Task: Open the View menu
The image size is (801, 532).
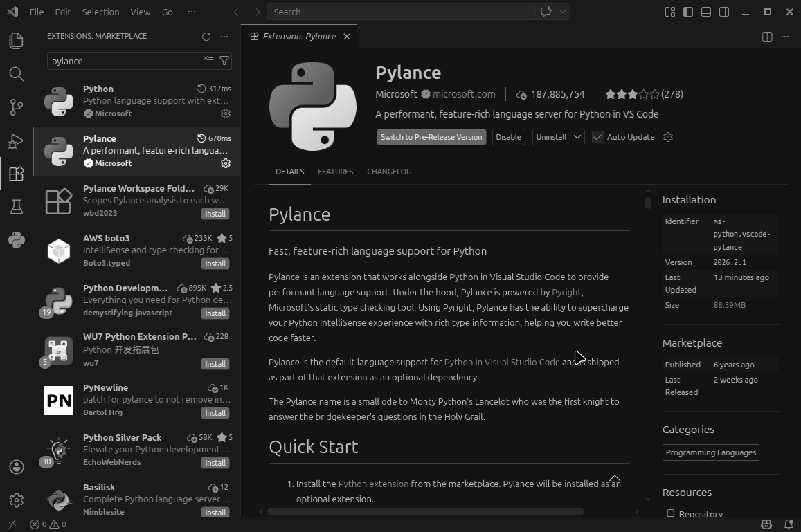Action: (x=140, y=12)
